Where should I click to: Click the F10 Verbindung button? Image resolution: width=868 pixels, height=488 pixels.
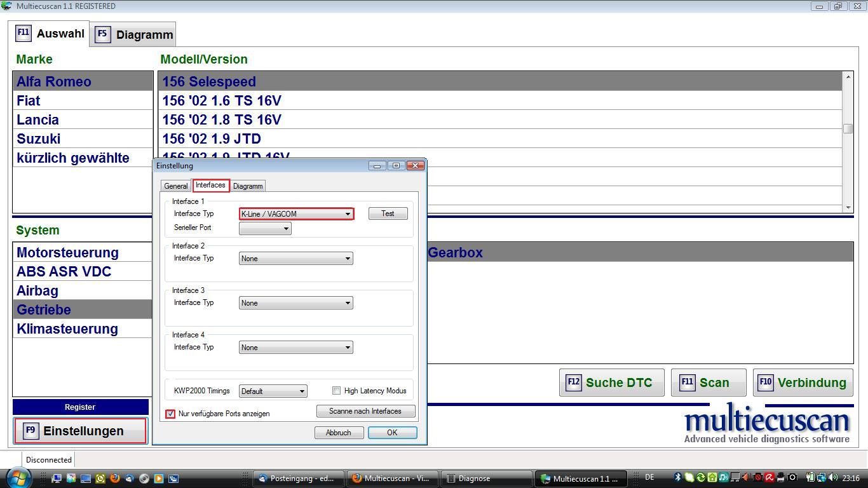coord(803,383)
